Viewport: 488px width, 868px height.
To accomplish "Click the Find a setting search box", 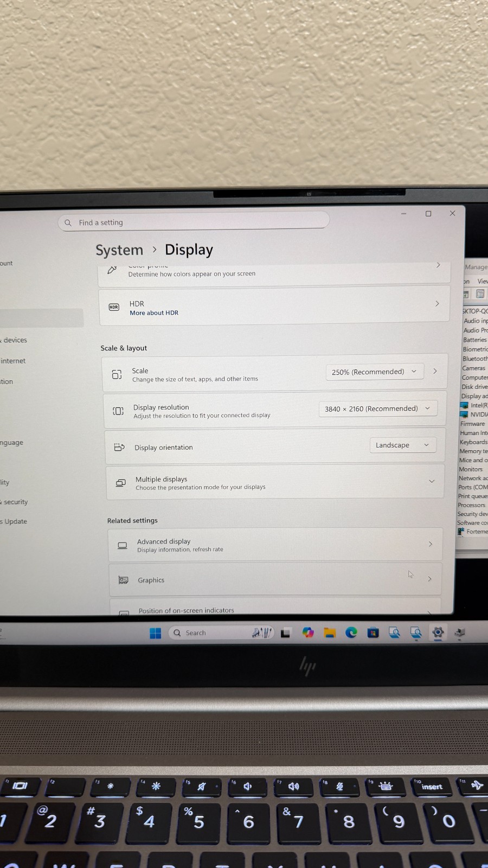I will (194, 221).
